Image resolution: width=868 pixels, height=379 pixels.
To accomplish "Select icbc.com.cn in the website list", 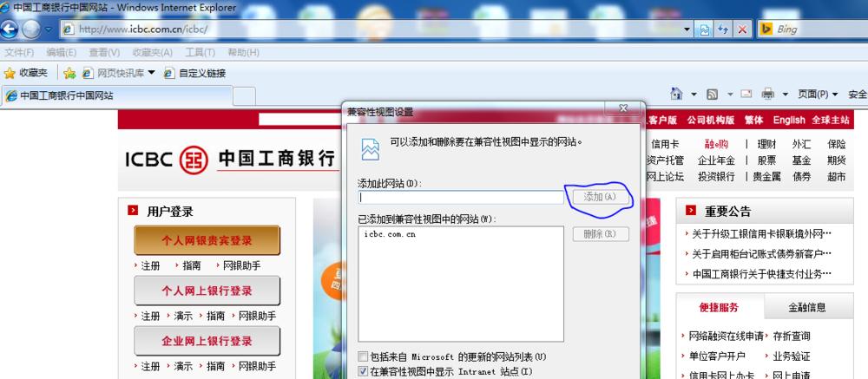I will click(391, 234).
